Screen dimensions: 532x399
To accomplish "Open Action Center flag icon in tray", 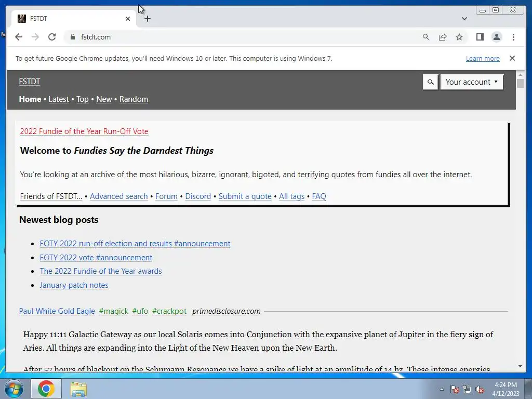I will pyautogui.click(x=455, y=390).
